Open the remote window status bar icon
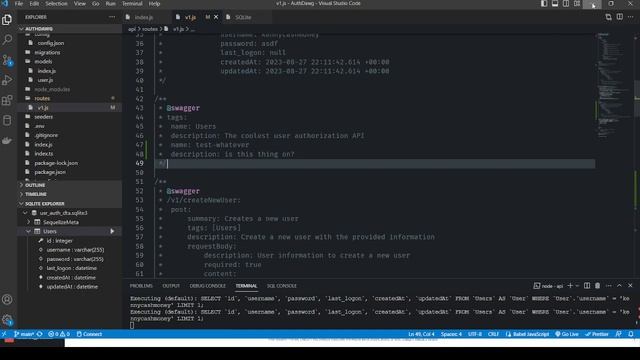 tap(4, 334)
